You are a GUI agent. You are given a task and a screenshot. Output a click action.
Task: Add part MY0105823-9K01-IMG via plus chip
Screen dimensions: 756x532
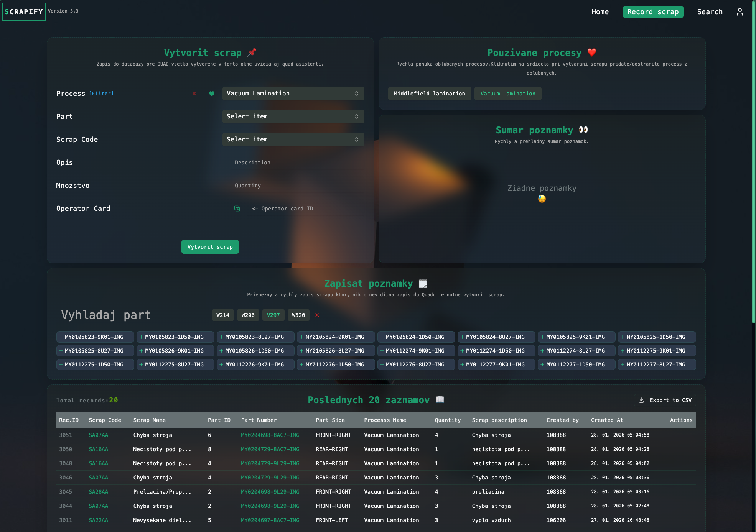[95, 337]
